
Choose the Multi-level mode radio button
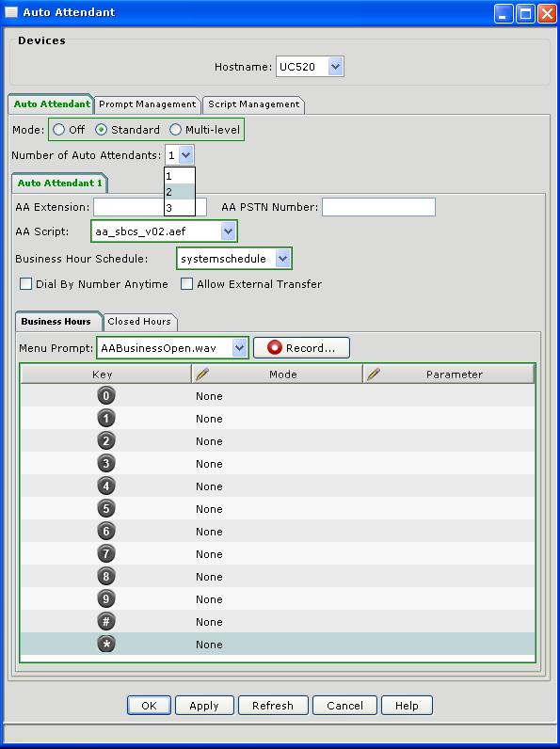[176, 130]
